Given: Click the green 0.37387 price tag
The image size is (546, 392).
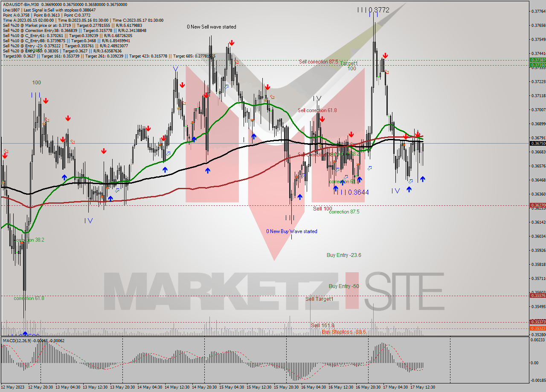Looking at the screenshot, I should pos(537,60).
